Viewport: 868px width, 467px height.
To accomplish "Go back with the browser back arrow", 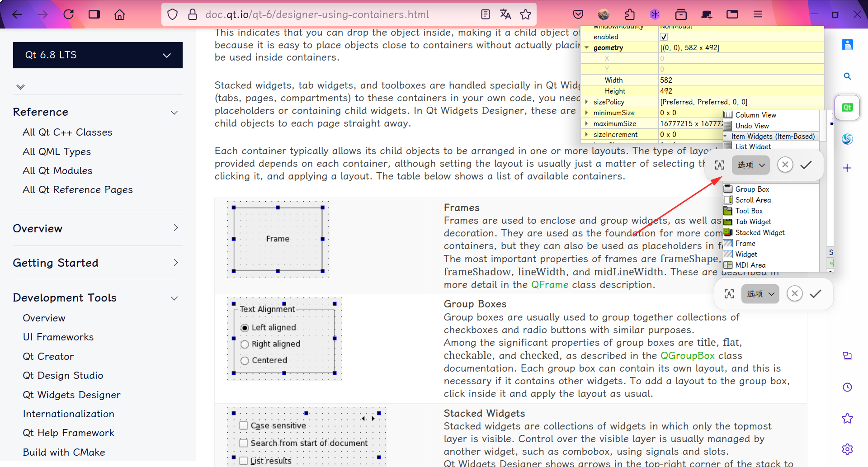I will tap(17, 14).
